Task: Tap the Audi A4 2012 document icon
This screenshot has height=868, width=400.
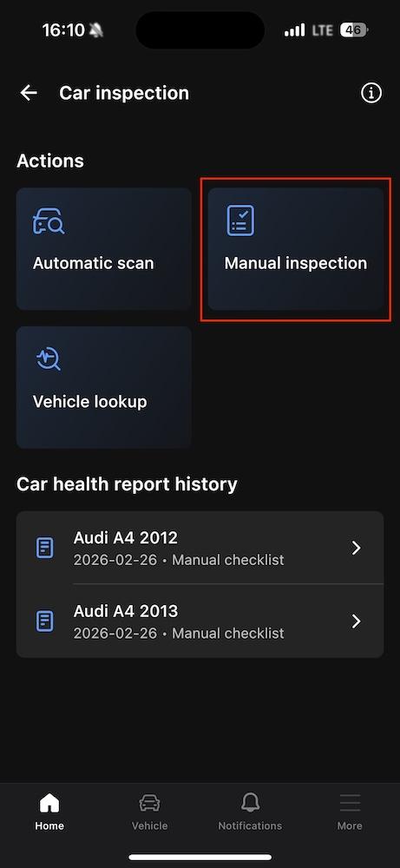Action: 45,548
